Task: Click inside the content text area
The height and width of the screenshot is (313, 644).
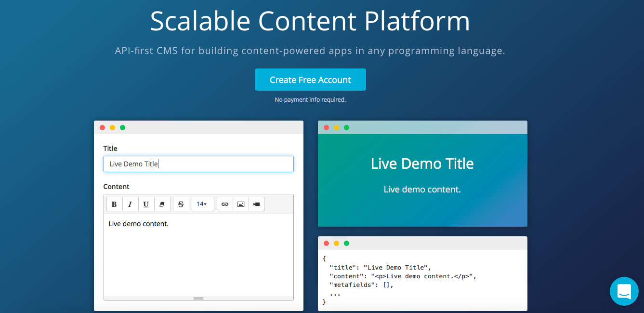Action: (198, 256)
